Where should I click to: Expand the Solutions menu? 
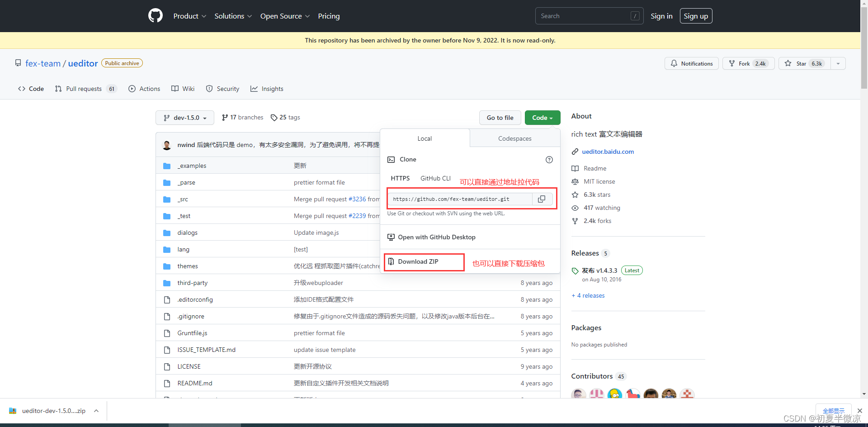tap(233, 16)
